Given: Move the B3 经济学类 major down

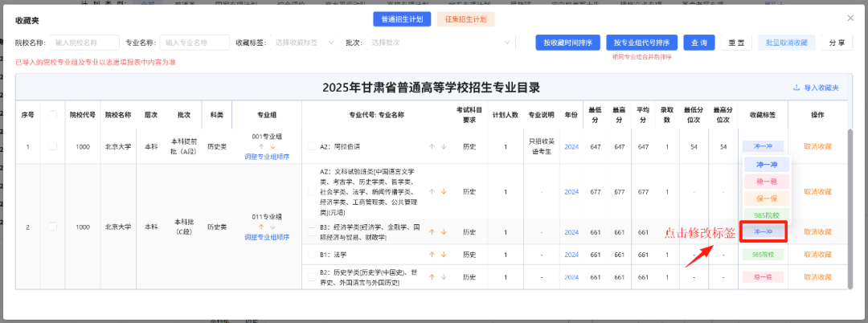Looking at the screenshot, I should 443,231.
